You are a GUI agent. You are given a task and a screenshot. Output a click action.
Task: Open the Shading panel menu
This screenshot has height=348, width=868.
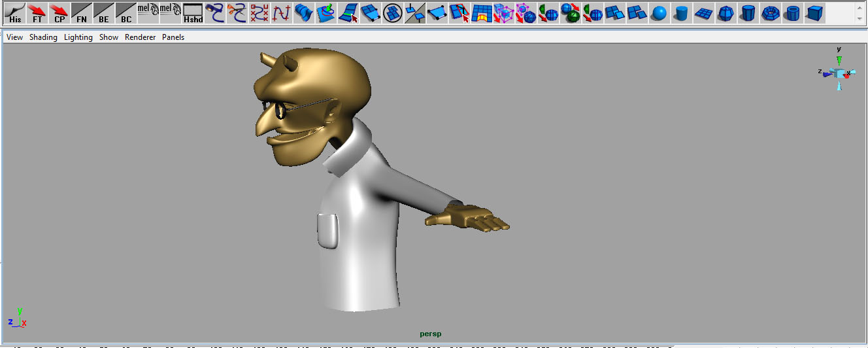(x=43, y=37)
